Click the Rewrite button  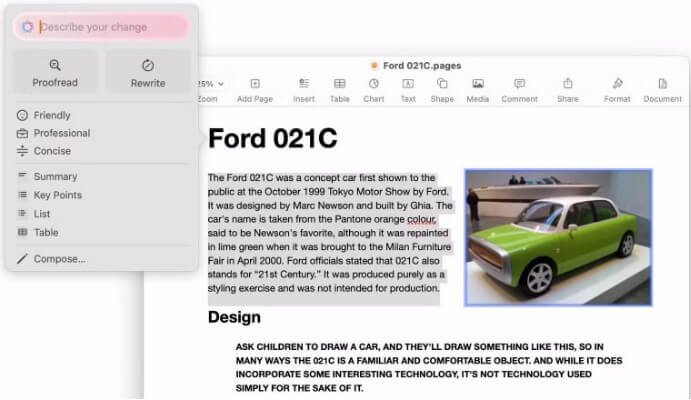[148, 72]
